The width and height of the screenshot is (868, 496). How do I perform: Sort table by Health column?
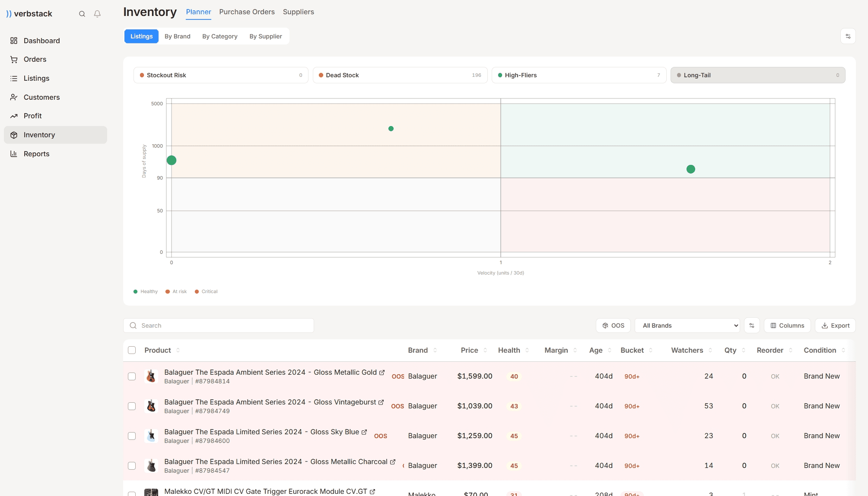[513, 350]
